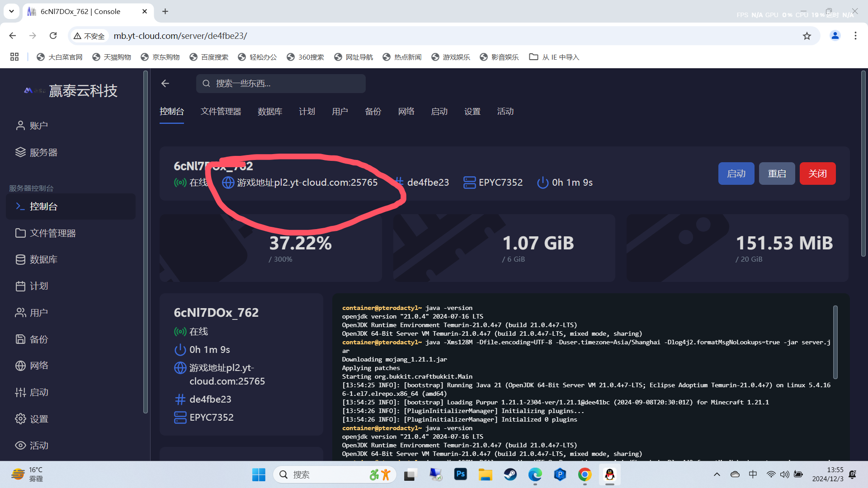Screen dimensions: 868x488
Task: Open 备份 backups in the sidebar
Action: click(32, 339)
